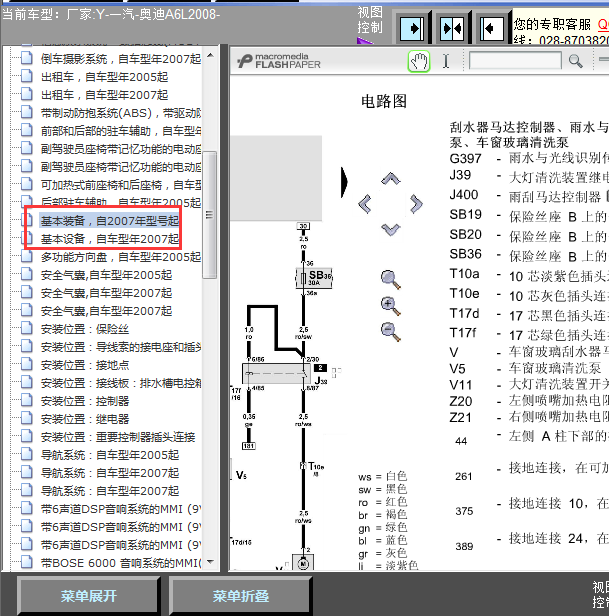The image size is (609, 616).
Task: Open 前部和后部的驻车辅助 entry
Action: coord(121,131)
